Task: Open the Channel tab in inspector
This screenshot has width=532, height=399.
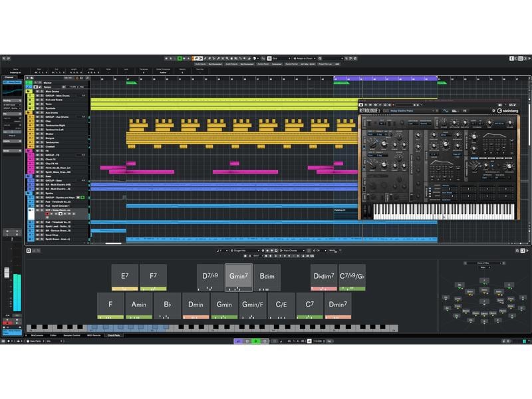Action: 9,77
